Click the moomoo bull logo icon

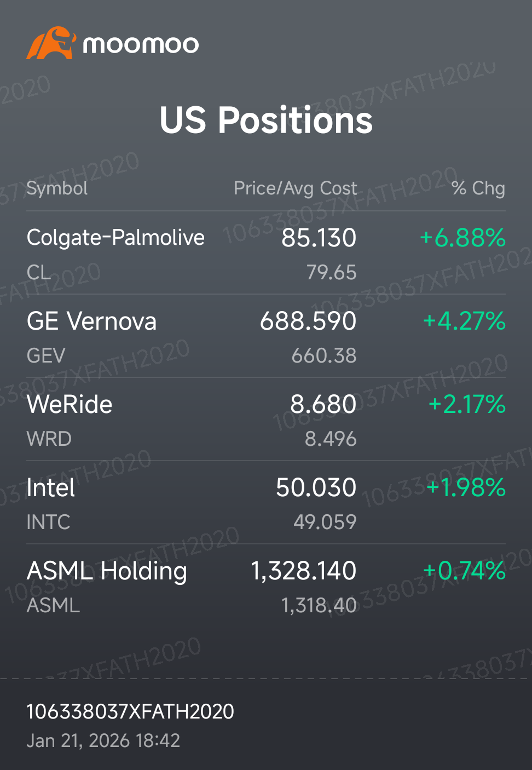[51, 43]
